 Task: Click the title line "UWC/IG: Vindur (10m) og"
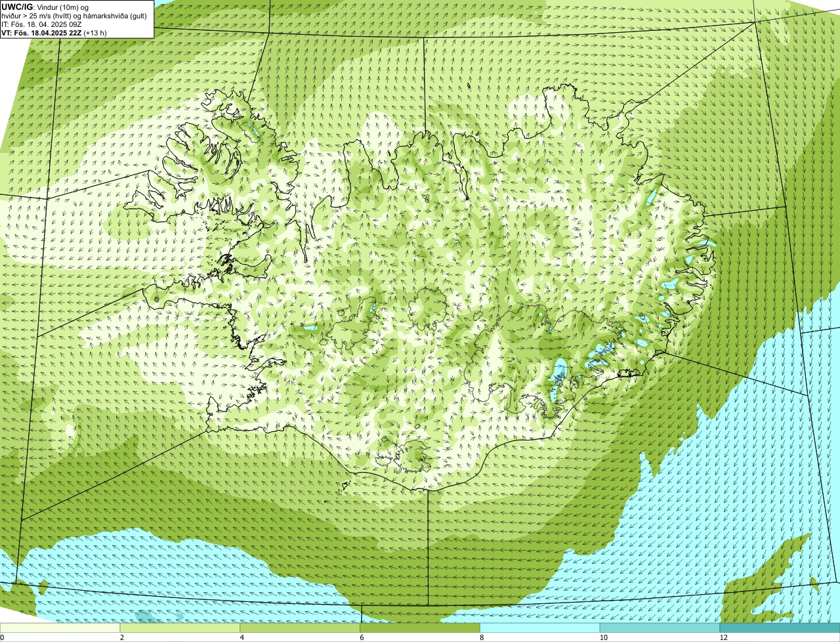click(x=45, y=7)
